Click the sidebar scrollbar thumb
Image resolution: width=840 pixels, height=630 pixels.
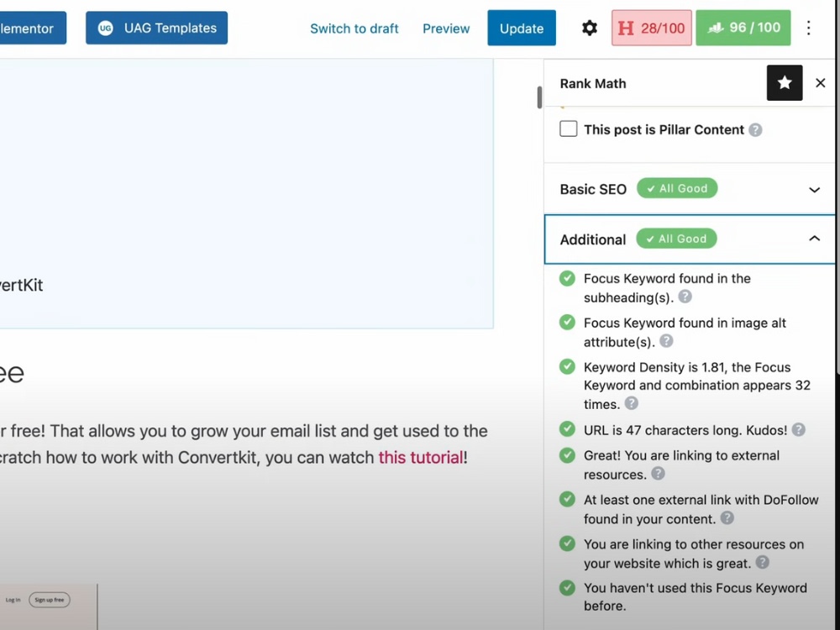(539, 97)
